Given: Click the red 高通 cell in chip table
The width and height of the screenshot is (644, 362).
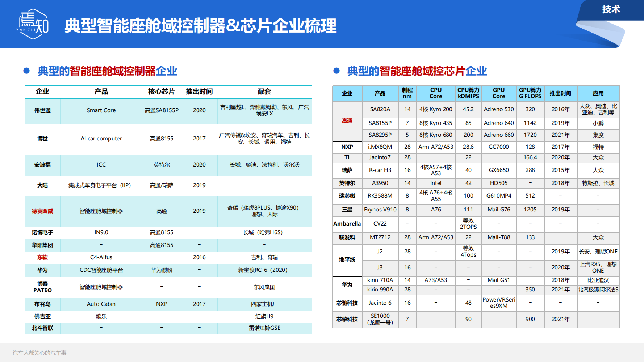Looking at the screenshot, I should [x=347, y=121].
